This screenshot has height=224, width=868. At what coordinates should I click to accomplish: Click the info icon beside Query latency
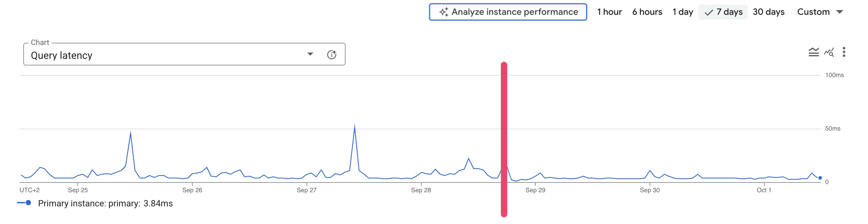pos(332,54)
